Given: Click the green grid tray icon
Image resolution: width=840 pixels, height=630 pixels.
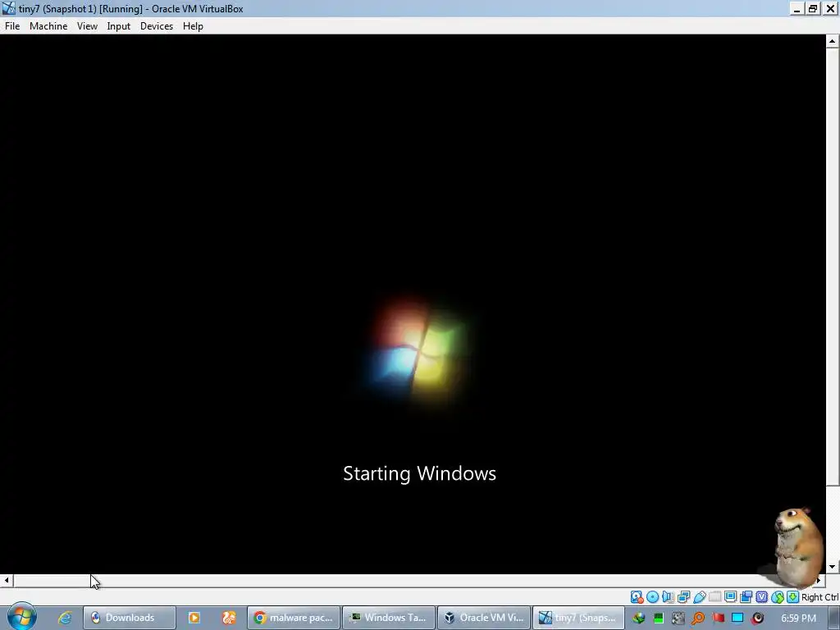Looking at the screenshot, I should (659, 619).
